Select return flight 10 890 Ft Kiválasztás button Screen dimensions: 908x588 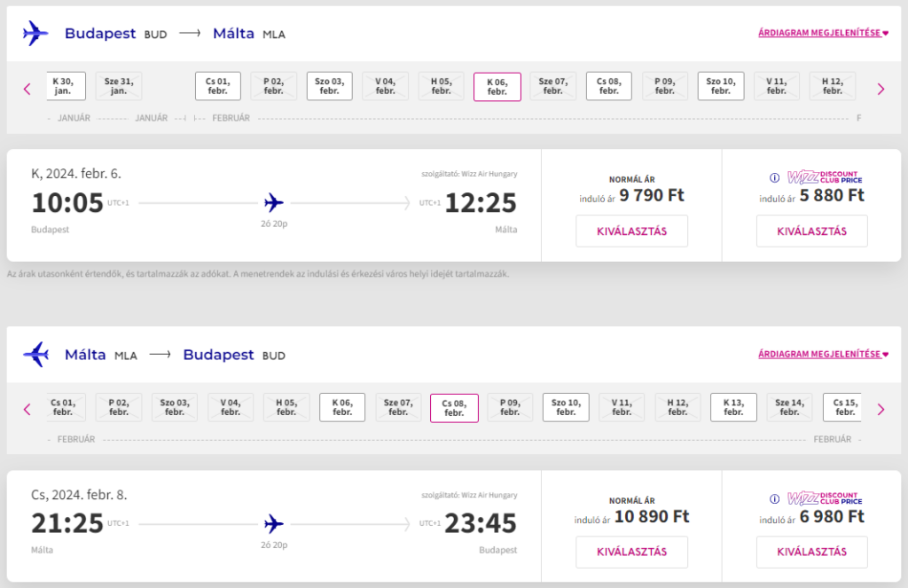tap(631, 553)
